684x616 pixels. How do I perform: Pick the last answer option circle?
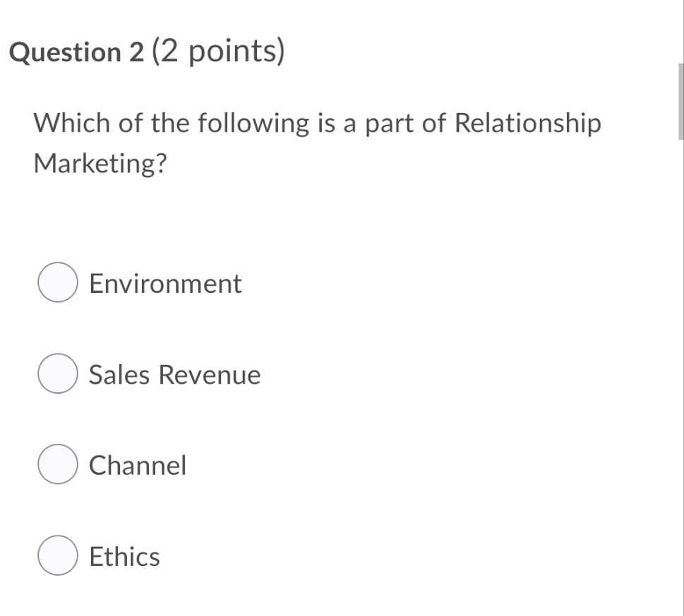[x=57, y=557]
